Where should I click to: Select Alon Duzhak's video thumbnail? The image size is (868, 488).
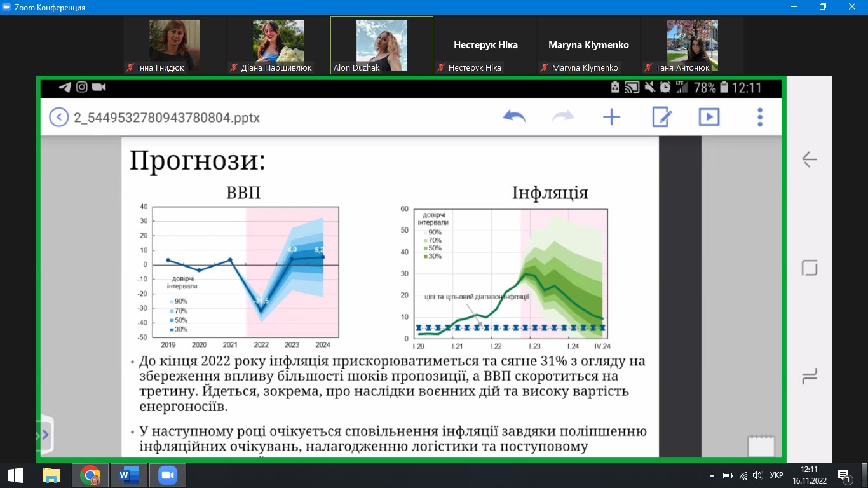pyautogui.click(x=381, y=45)
